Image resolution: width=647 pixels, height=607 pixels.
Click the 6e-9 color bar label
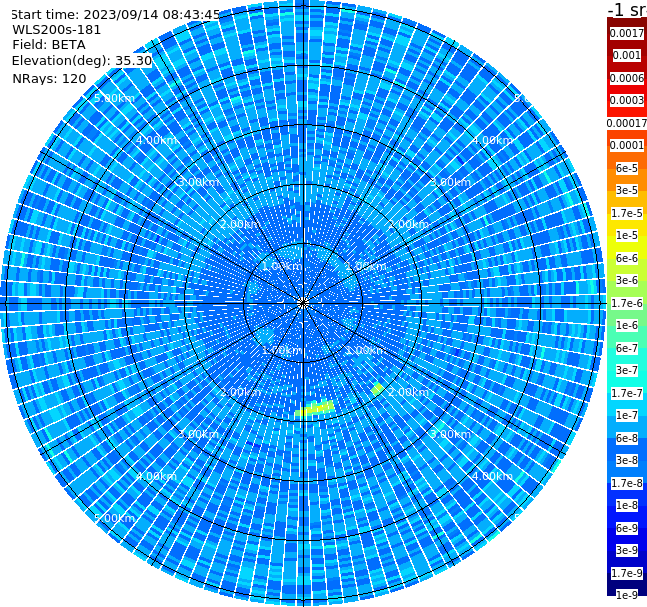tap(627, 528)
